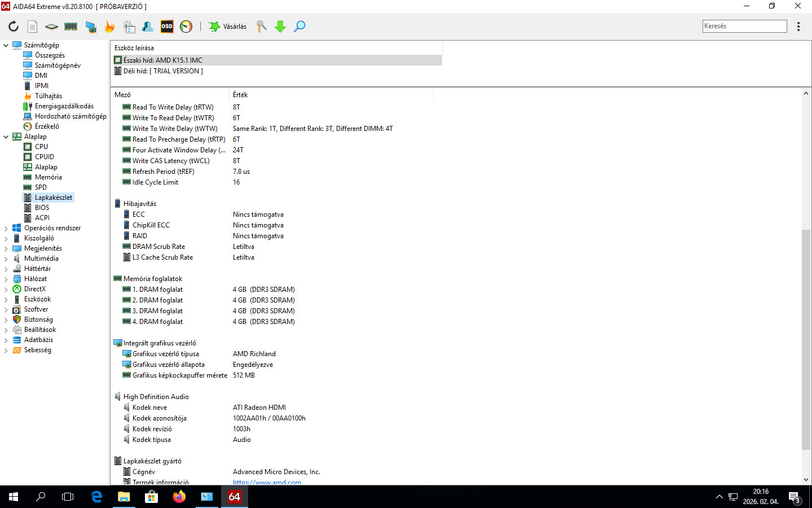Click into the Keresés search field
This screenshot has height=508, width=812.
point(744,26)
